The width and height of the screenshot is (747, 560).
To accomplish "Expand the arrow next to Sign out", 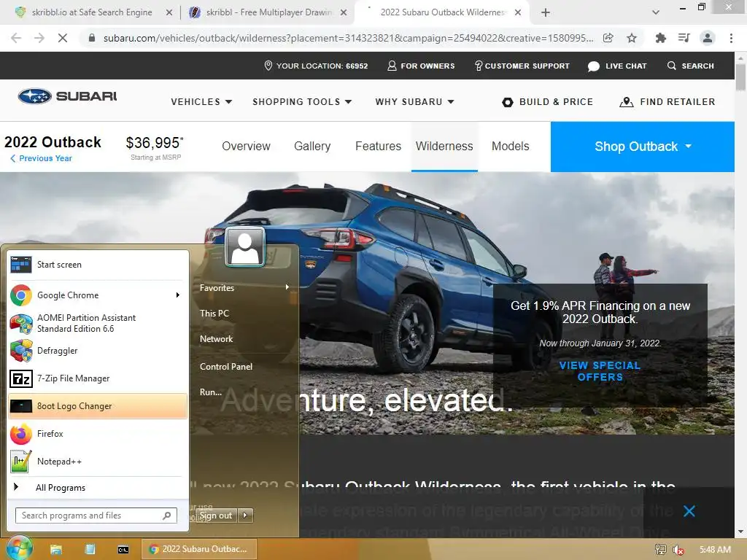I will pyautogui.click(x=245, y=516).
